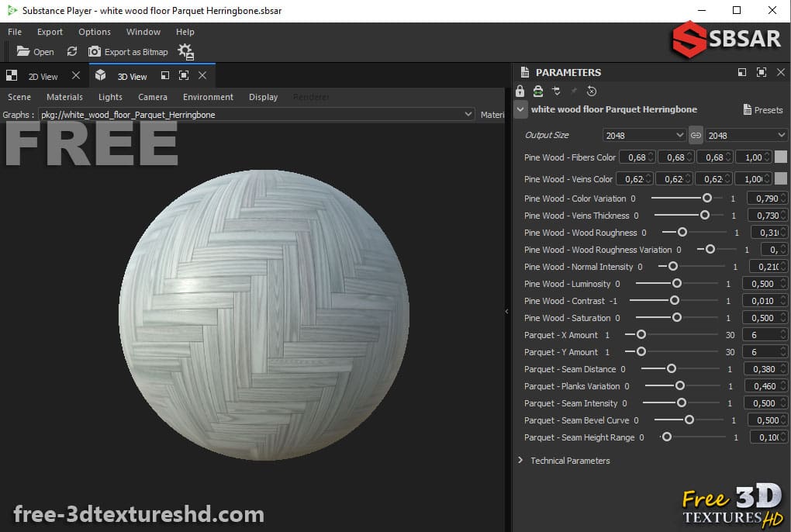This screenshot has height=532, width=791.
Task: Click the Seam Distance value field
Action: 765,369
